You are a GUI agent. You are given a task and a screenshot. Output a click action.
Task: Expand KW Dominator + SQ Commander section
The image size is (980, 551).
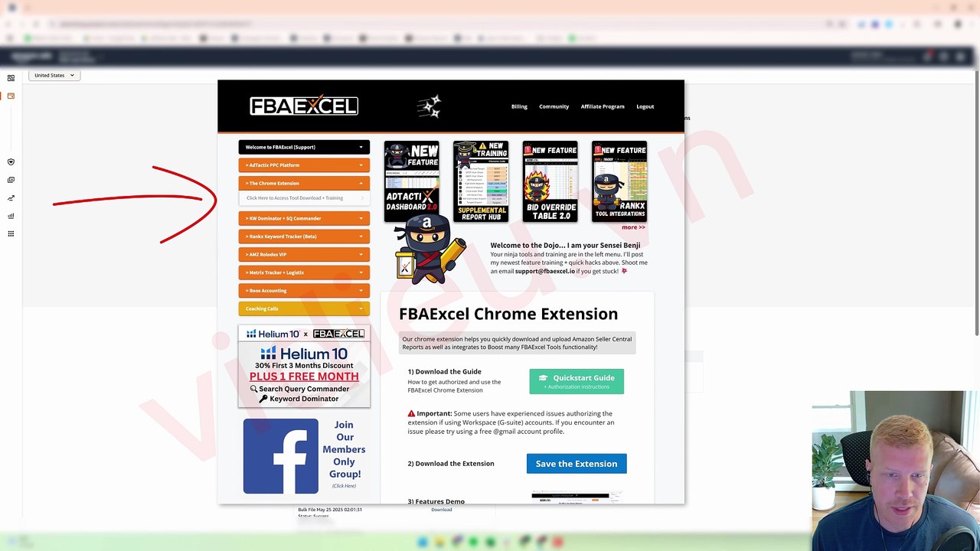point(304,218)
